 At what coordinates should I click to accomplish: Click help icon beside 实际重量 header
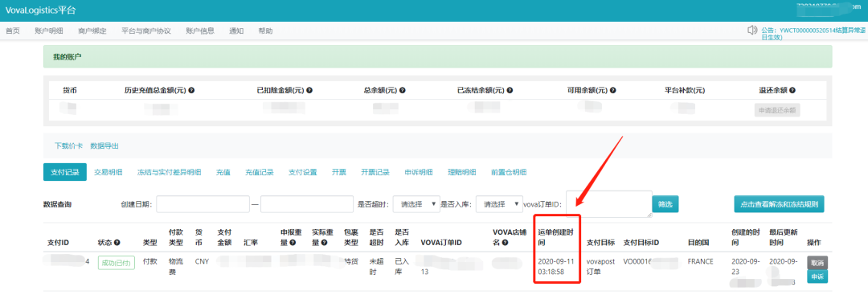coord(324,243)
